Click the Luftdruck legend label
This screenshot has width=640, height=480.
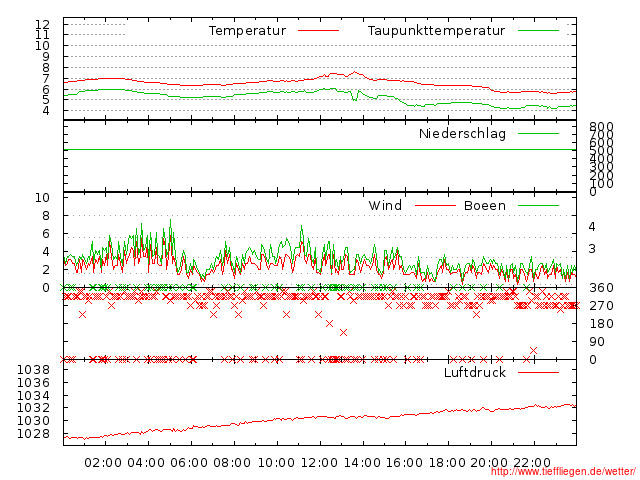point(475,373)
